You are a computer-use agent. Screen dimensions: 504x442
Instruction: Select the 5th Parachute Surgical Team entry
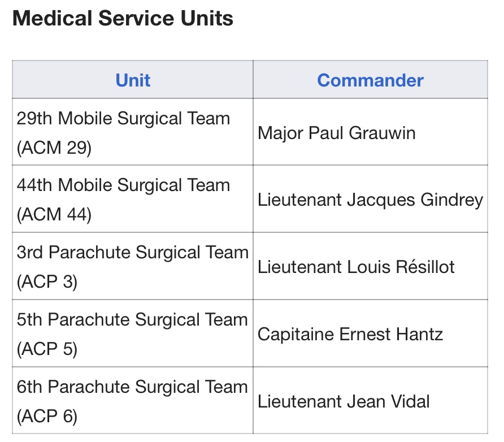pos(132,333)
